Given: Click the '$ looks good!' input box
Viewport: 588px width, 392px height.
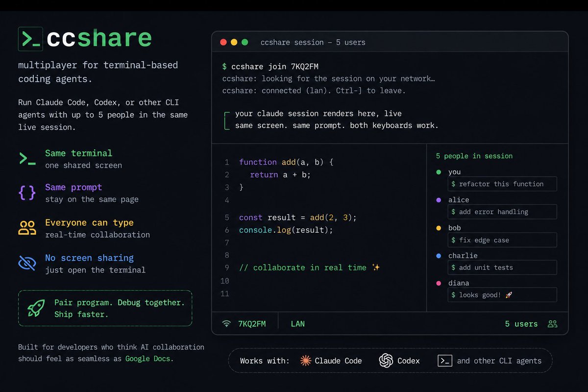Looking at the screenshot, I should [x=502, y=295].
